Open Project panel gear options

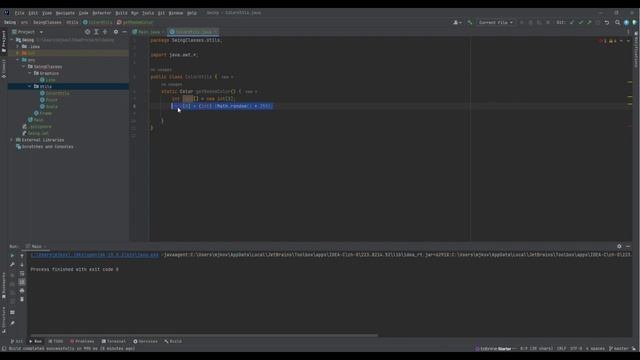(116, 32)
